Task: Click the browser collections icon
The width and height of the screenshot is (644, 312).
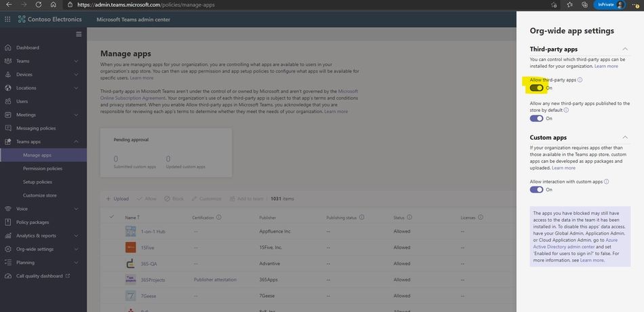Action: pos(585,5)
